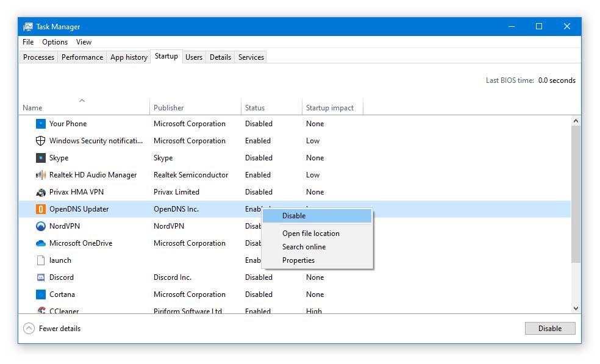This screenshot has width=600, height=364.
Task: Select the Cortana entry name
Action: point(62,294)
